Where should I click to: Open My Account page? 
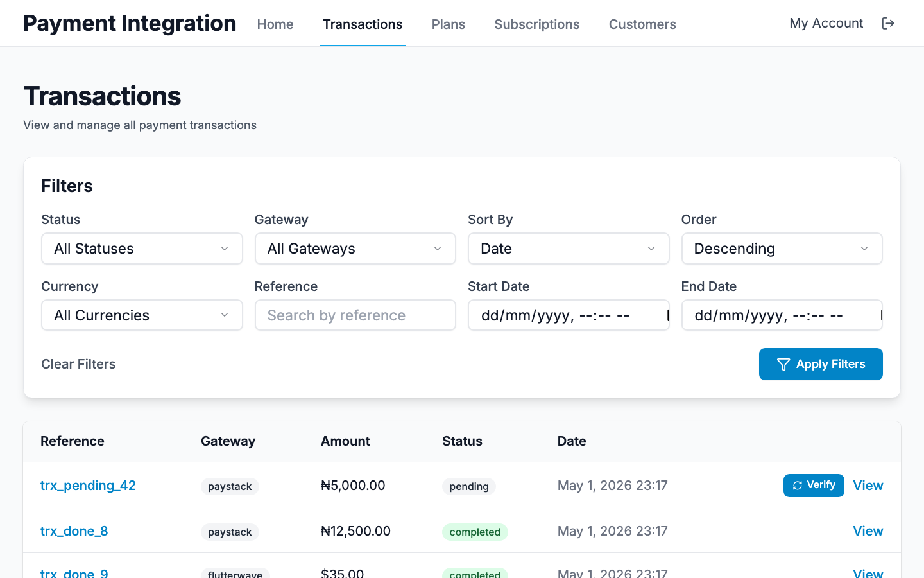(x=826, y=23)
